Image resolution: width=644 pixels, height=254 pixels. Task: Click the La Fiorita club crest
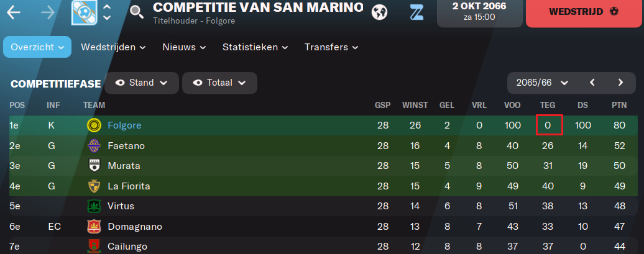[94, 186]
